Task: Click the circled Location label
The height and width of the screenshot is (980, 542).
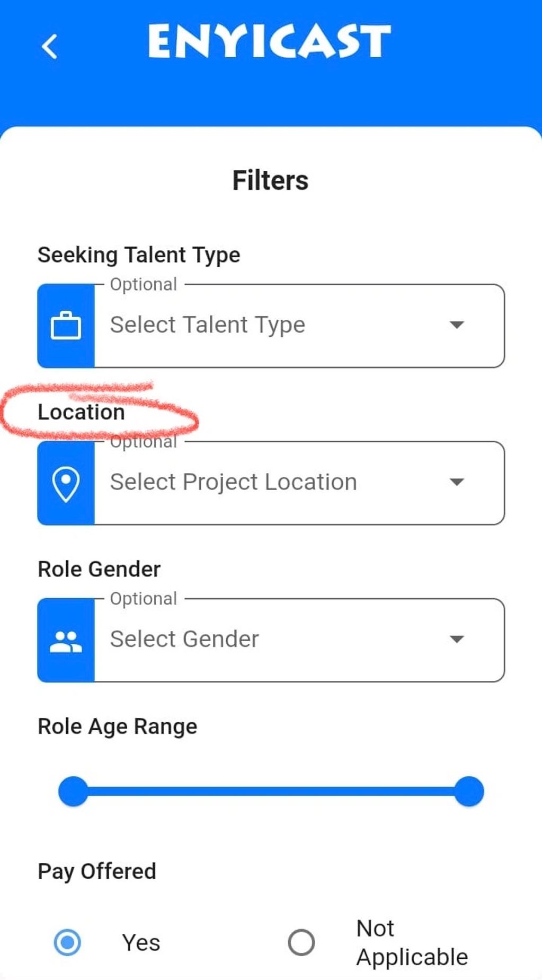Action: pos(81,412)
